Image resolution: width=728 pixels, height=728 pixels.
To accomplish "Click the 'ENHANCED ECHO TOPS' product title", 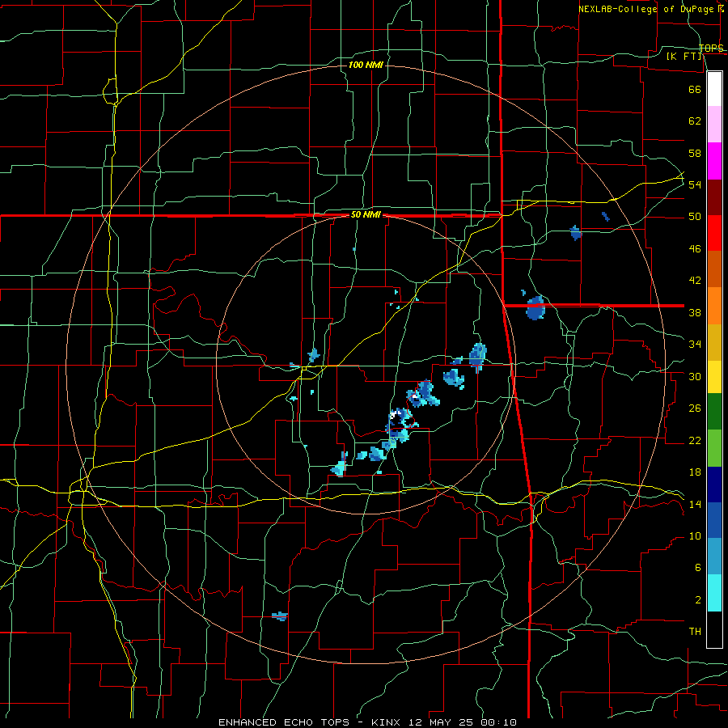I will [284, 722].
